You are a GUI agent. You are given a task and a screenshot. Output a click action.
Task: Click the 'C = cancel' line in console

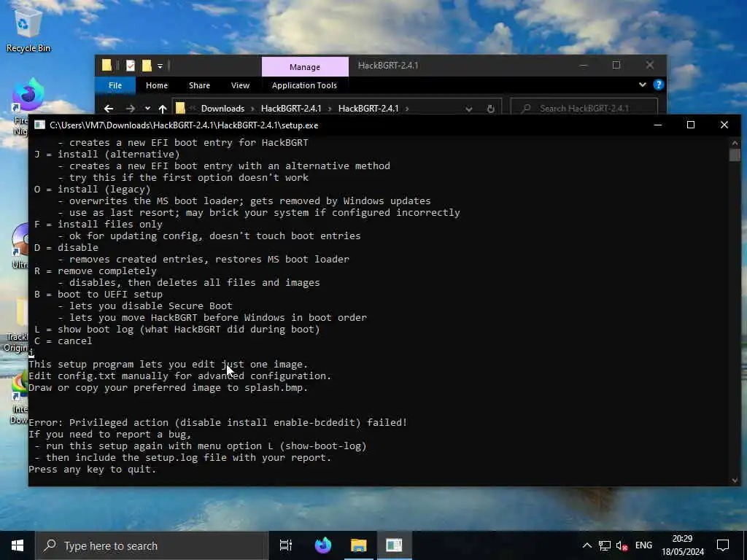point(63,341)
